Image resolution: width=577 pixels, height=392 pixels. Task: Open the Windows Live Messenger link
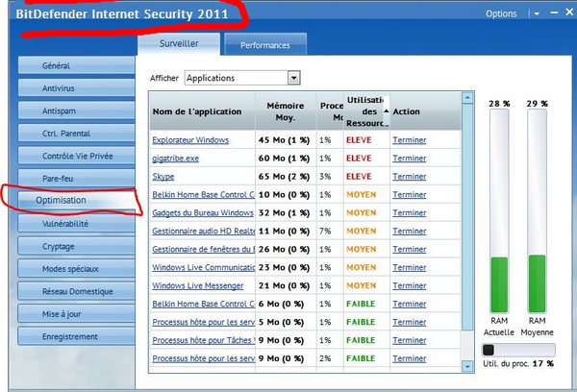197,285
